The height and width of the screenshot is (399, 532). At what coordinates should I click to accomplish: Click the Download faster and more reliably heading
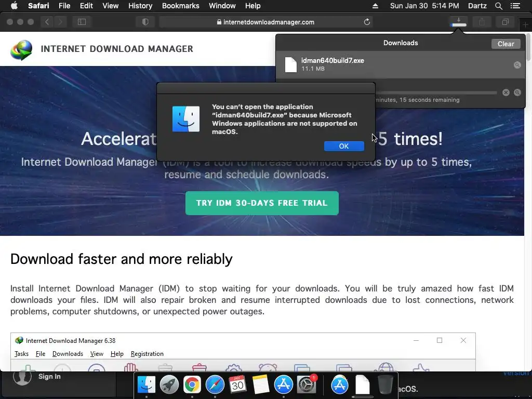122,259
